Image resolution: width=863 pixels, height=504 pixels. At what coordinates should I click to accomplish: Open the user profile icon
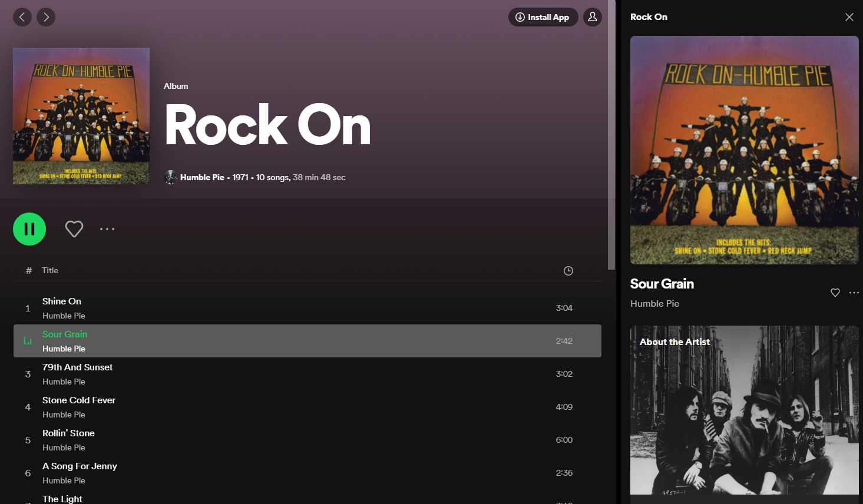tap(593, 17)
